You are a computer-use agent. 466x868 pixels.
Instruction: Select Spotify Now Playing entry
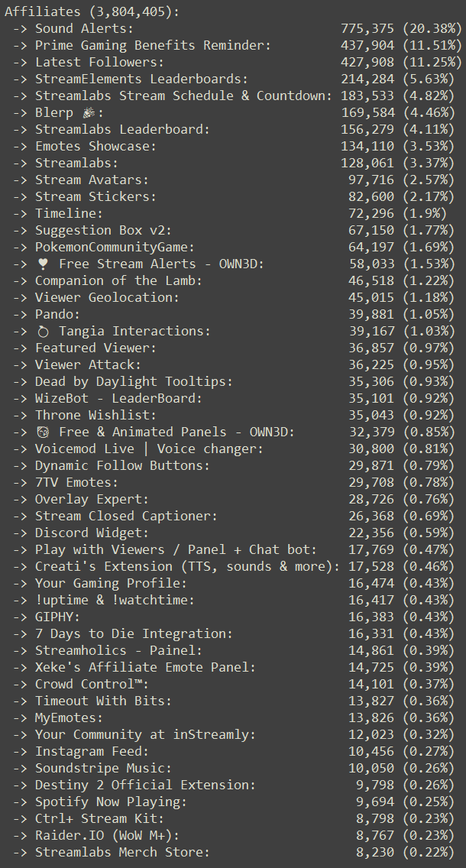pyautogui.click(x=112, y=802)
